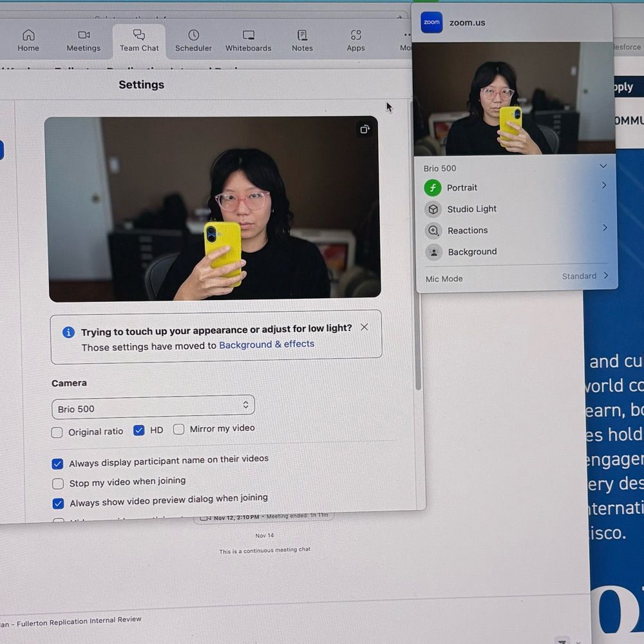The height and width of the screenshot is (644, 644).
Task: Uncheck Always display participant name on videos
Action: point(57,464)
